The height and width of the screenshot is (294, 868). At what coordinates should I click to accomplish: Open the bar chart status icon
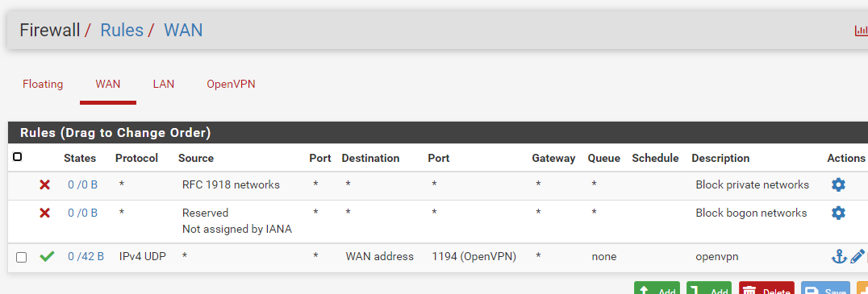862,31
